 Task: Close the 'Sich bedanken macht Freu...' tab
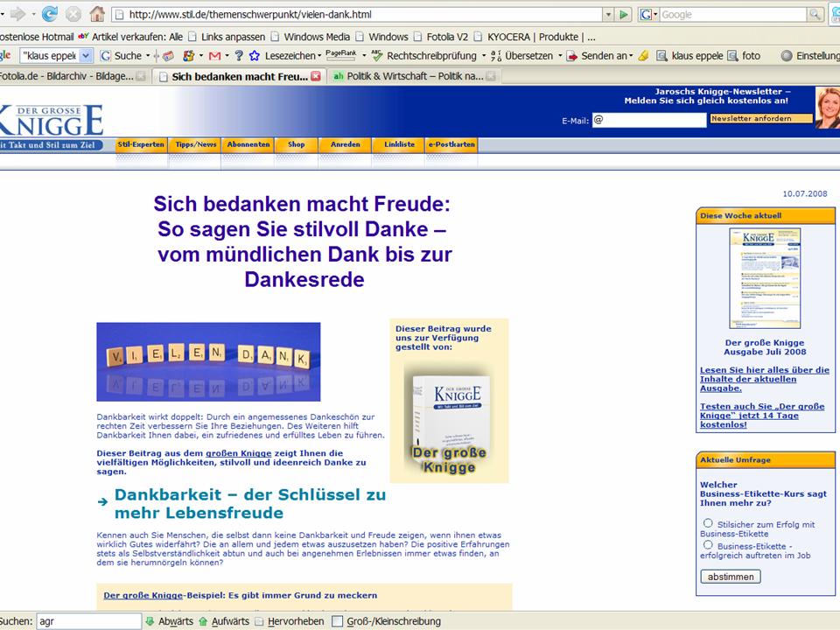pyautogui.click(x=316, y=76)
